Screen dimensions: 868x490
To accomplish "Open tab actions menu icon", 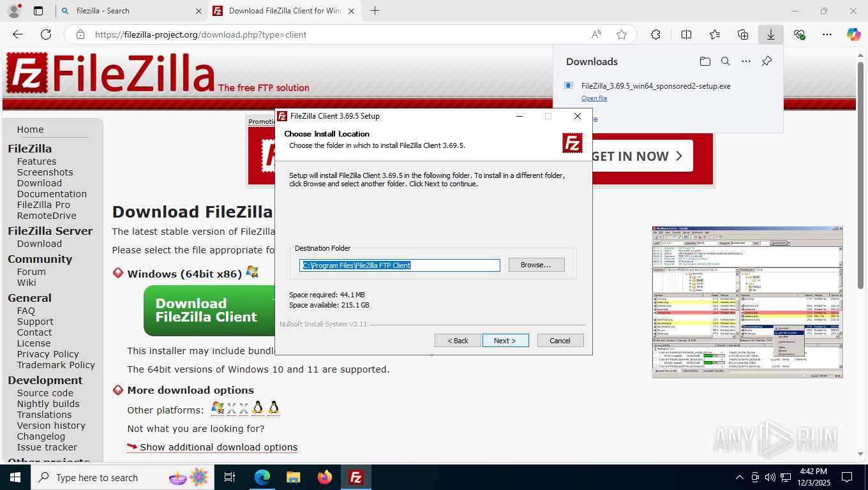I will click(x=38, y=11).
